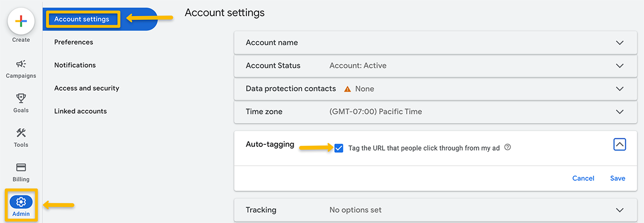This screenshot has height=223, width=644.
Task: Open Tools via the wrench icon
Action: 21,133
